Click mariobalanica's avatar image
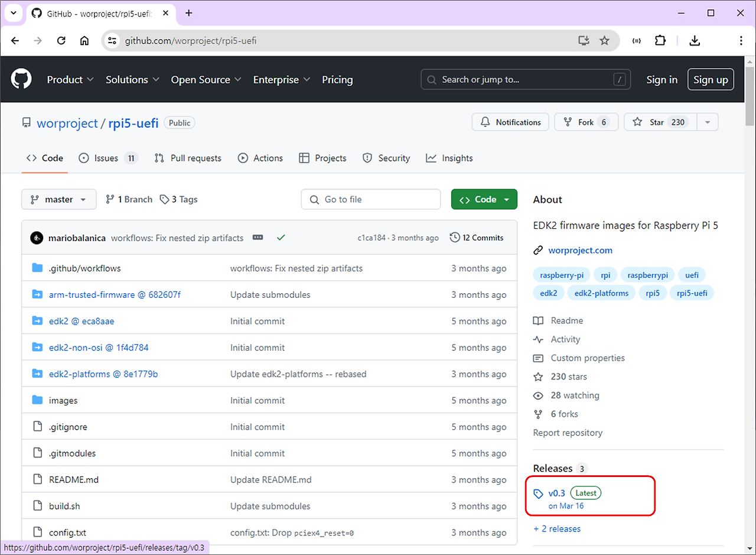The image size is (756, 555). [x=37, y=238]
